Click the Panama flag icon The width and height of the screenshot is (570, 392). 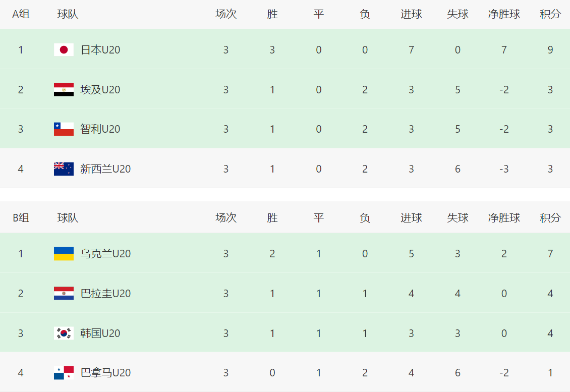(x=64, y=373)
